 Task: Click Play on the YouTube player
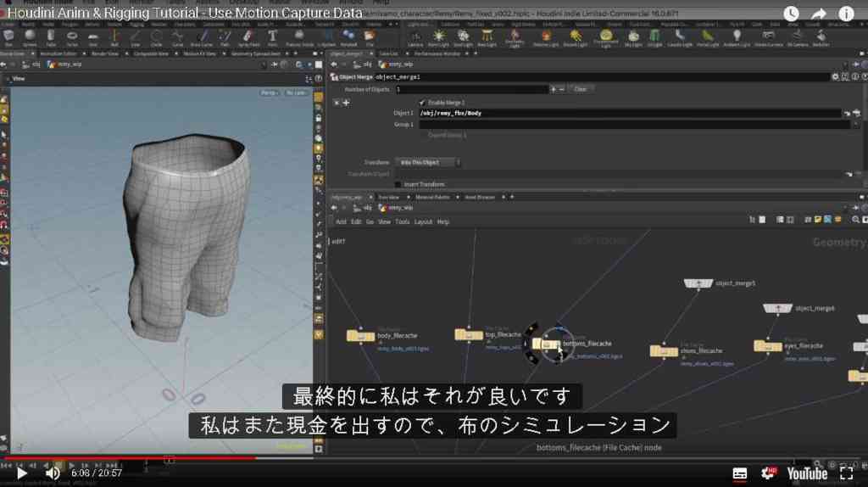(21, 473)
